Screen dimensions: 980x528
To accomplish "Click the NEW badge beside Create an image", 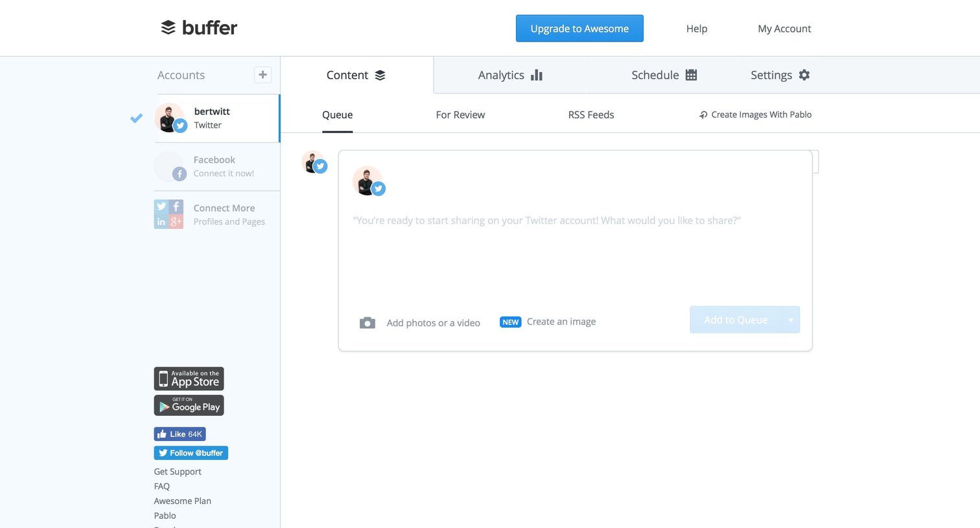I will click(x=511, y=322).
